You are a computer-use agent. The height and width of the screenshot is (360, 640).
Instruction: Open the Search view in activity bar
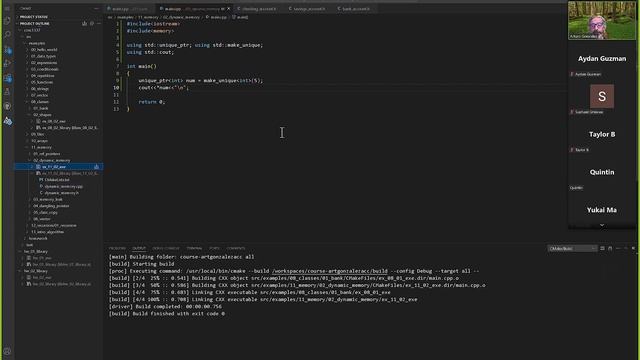7,35
